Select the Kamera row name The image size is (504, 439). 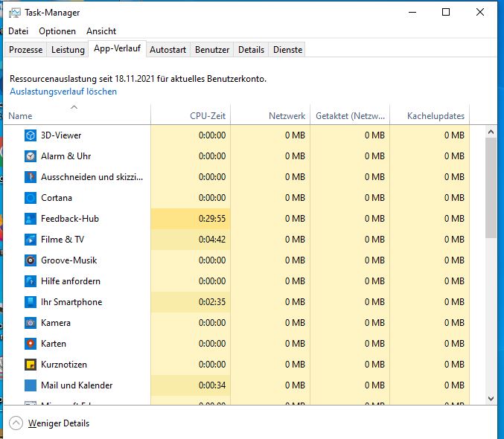[56, 323]
